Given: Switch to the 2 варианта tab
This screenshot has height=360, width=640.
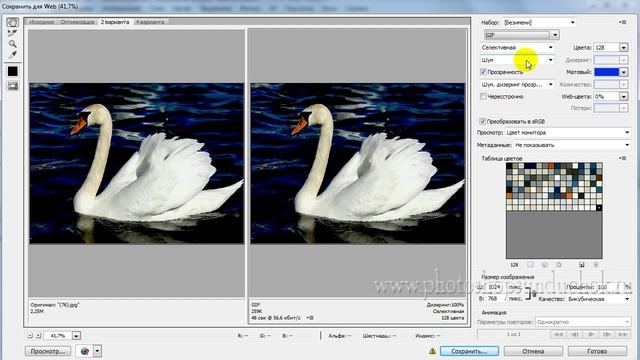Looking at the screenshot, I should click(115, 22).
